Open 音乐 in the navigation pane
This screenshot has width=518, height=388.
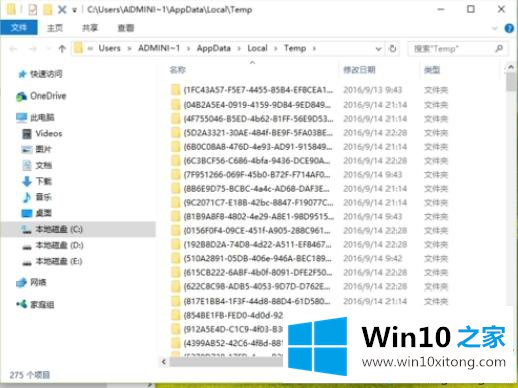[43, 197]
